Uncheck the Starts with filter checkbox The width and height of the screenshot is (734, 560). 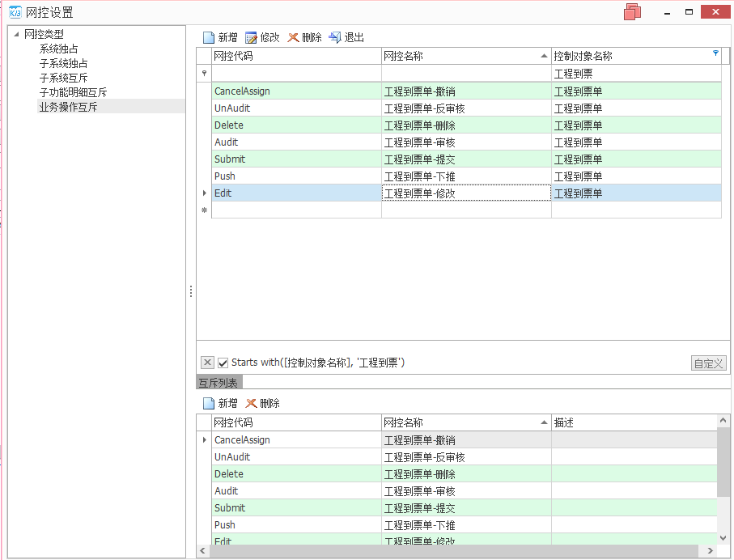[x=223, y=363]
